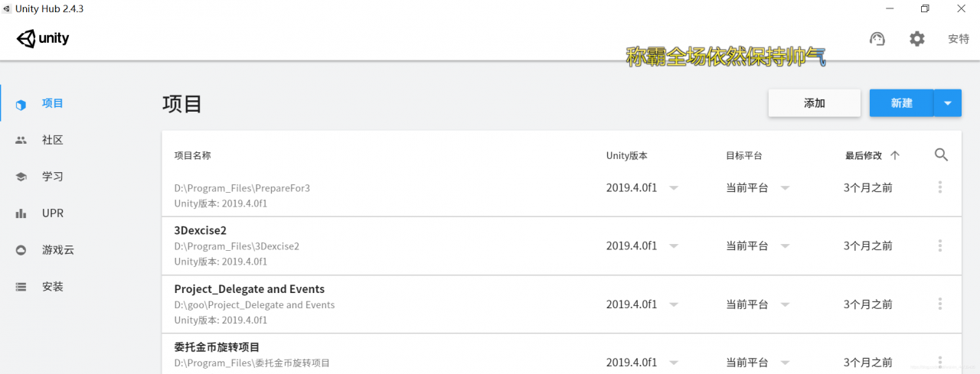Click the support headset icon
The width and height of the screenshot is (980, 374).
pos(877,38)
